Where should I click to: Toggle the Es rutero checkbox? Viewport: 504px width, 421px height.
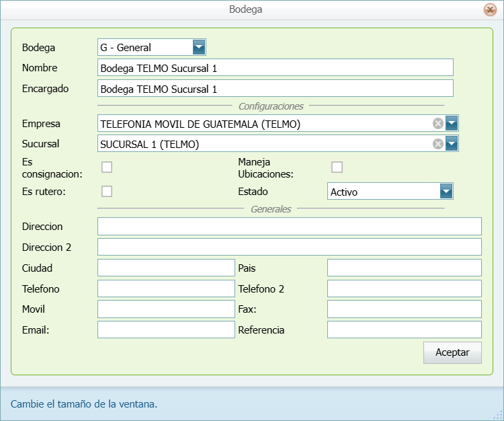[x=106, y=192]
